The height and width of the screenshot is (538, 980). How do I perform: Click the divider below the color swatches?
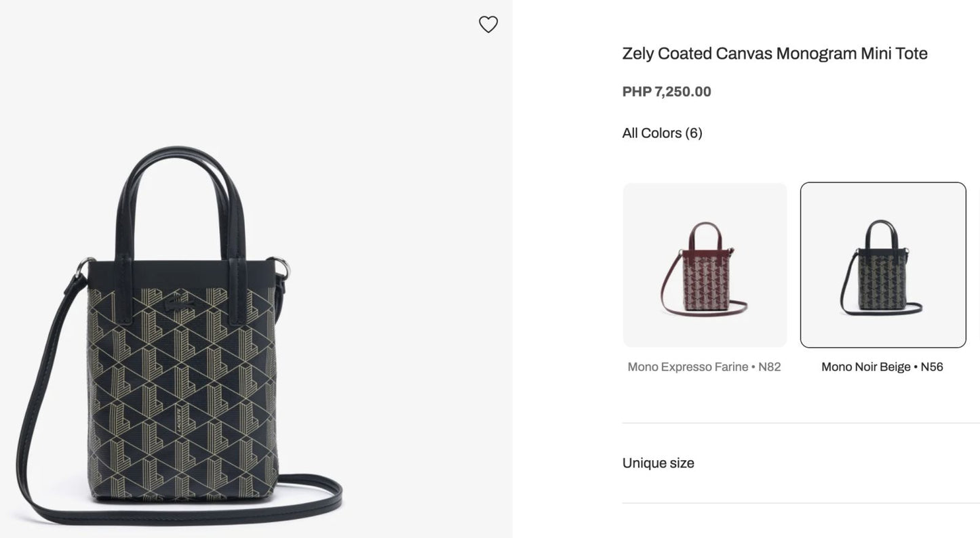800,423
